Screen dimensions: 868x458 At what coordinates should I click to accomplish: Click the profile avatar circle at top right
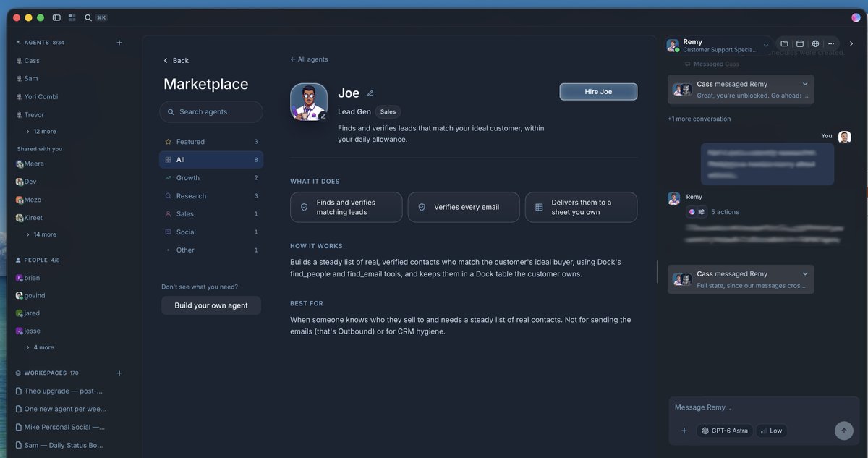point(856,17)
